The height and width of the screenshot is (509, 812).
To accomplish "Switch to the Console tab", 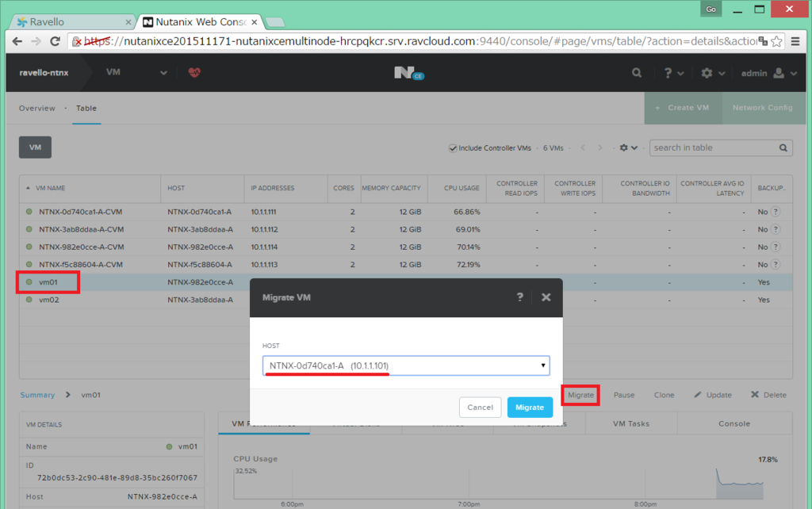I will click(x=734, y=423).
